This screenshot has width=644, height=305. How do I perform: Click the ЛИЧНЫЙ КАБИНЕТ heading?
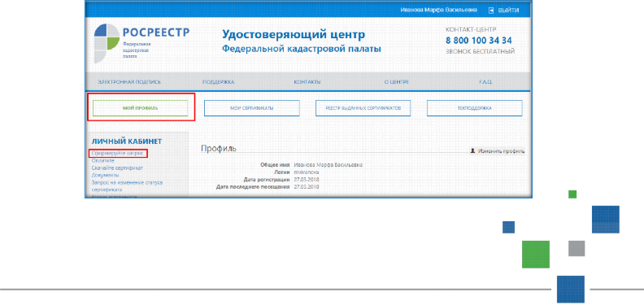(127, 142)
